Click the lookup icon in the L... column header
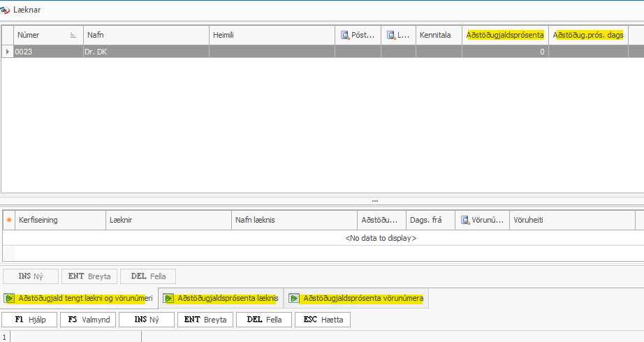This screenshot has width=644, height=342. (390, 35)
